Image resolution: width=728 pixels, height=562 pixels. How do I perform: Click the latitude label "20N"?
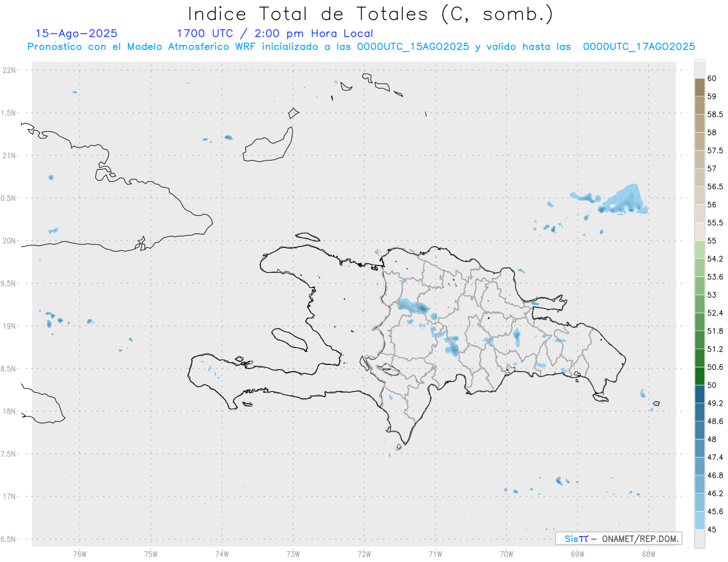point(10,241)
